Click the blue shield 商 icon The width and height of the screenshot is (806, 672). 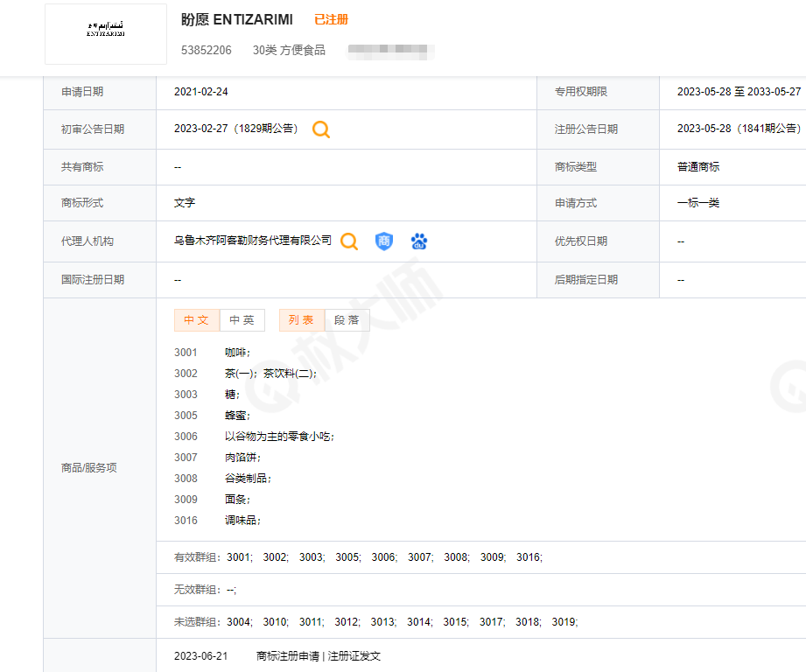click(384, 241)
